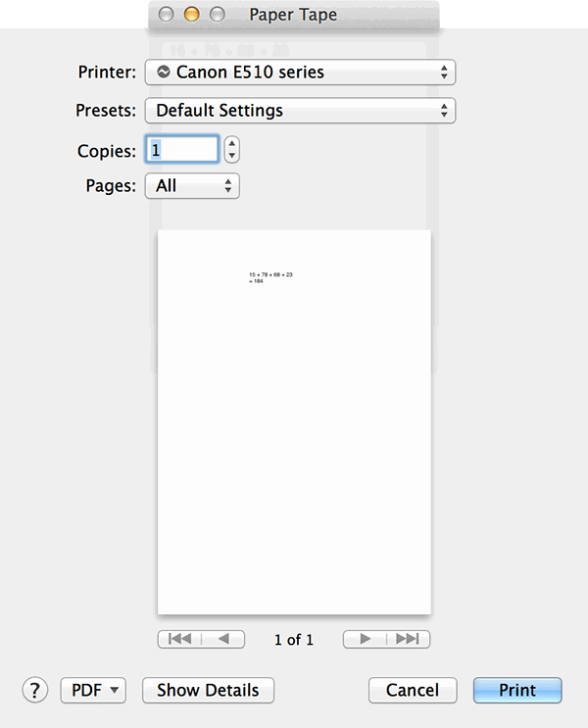Expand the Presets Default Settings dropdown
This screenshot has height=728, width=588.
(x=300, y=111)
